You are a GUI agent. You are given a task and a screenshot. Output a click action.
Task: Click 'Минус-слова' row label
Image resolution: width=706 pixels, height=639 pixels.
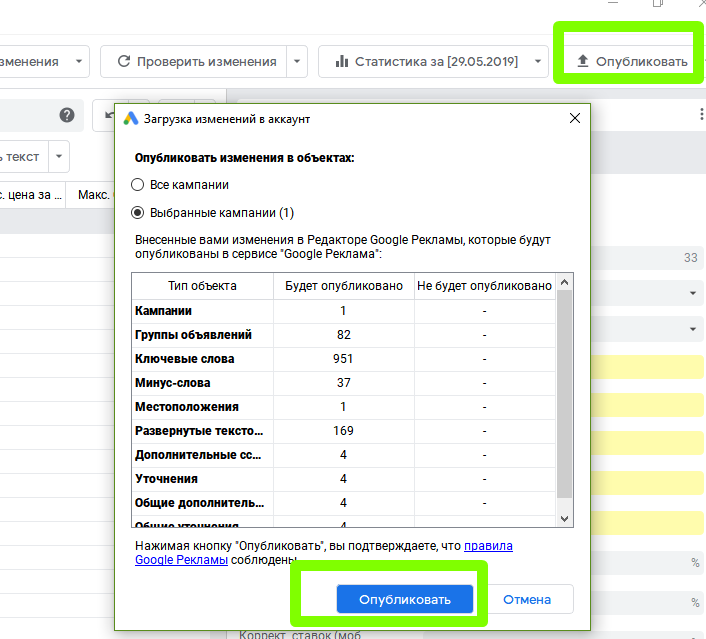pos(172,383)
